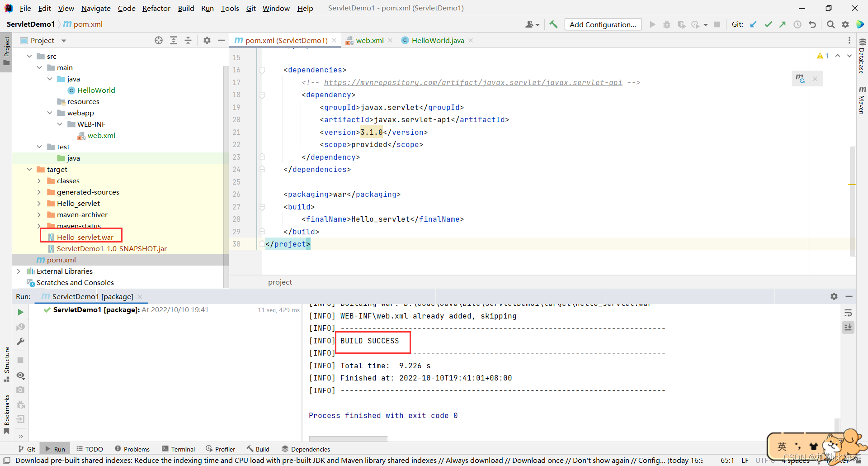Open IDE Settings via the gear icon

(x=845, y=24)
